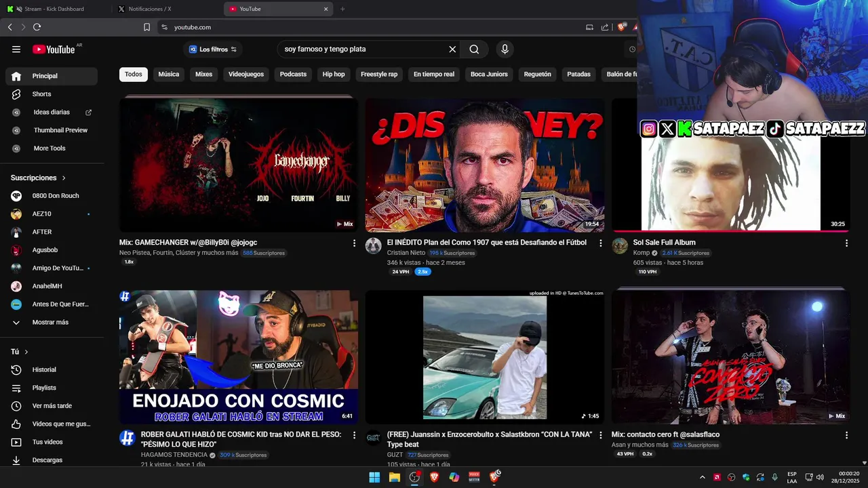
Task: Open Shorts from the sidebar
Action: pyautogui.click(x=52, y=94)
